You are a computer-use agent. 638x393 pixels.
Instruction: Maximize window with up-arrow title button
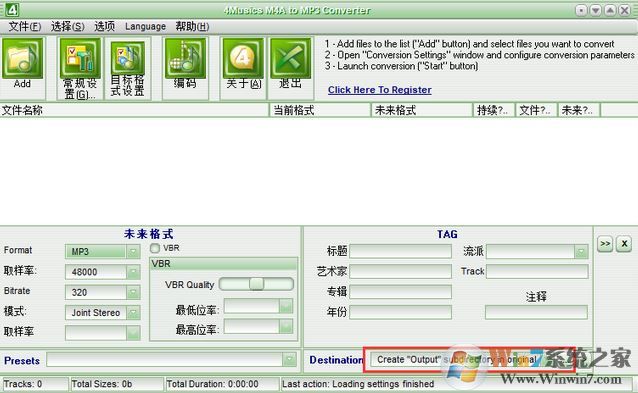pos(610,10)
